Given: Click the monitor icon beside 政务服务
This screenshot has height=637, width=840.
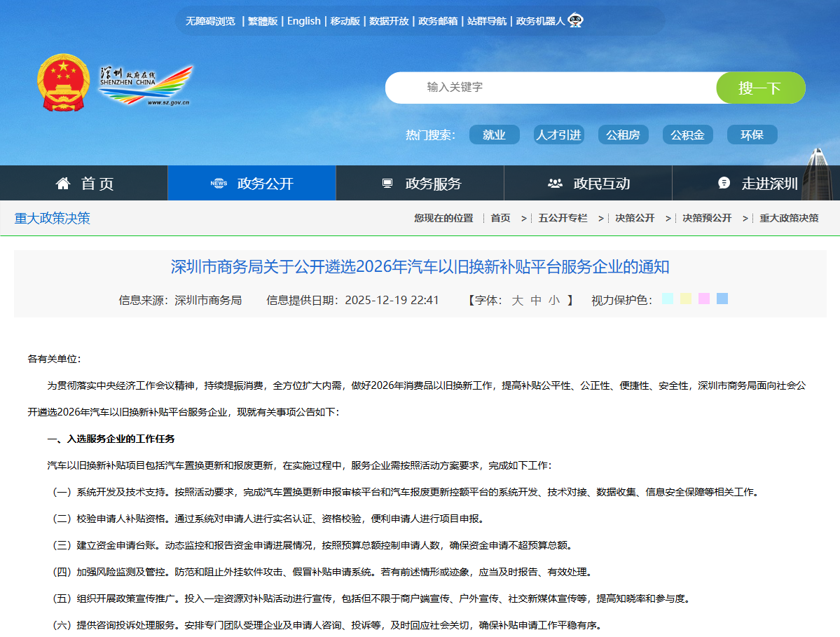Looking at the screenshot, I should tap(387, 184).
